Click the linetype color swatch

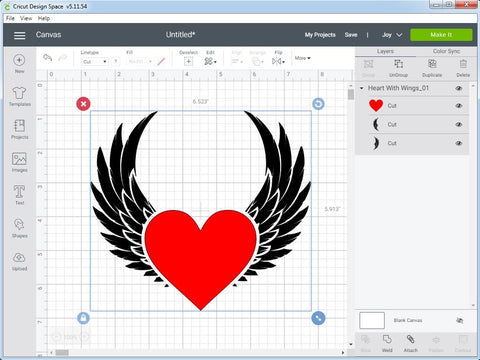point(116,62)
